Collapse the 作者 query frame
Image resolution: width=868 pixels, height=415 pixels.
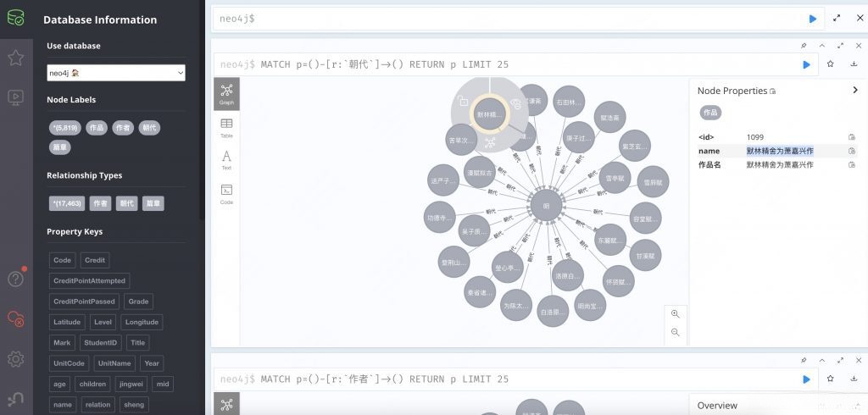[x=822, y=360]
